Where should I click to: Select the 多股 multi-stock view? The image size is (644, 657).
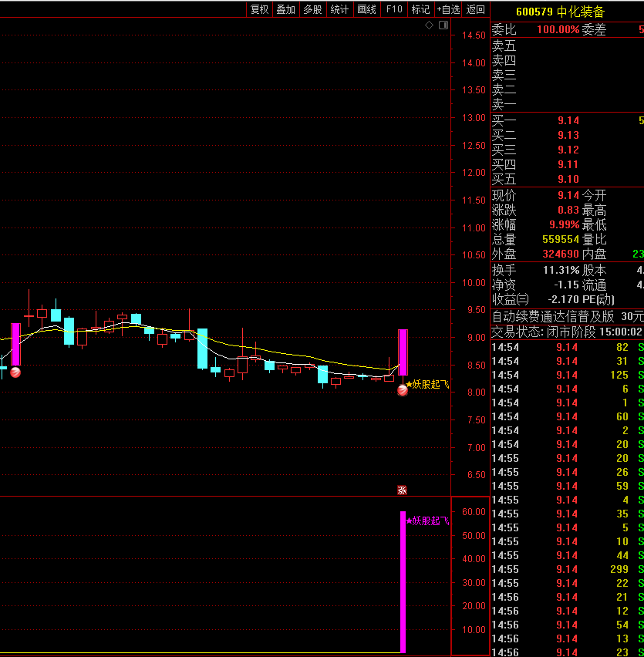pos(312,9)
